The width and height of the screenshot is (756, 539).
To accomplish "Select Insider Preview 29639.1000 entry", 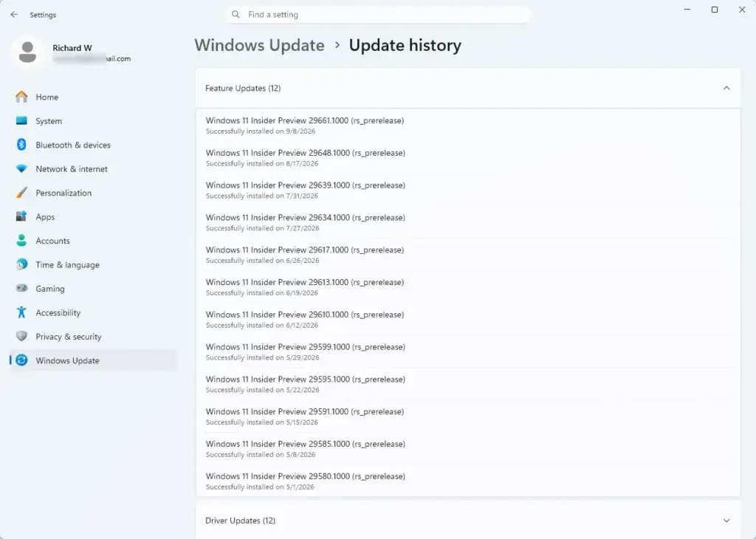I will pos(467,190).
